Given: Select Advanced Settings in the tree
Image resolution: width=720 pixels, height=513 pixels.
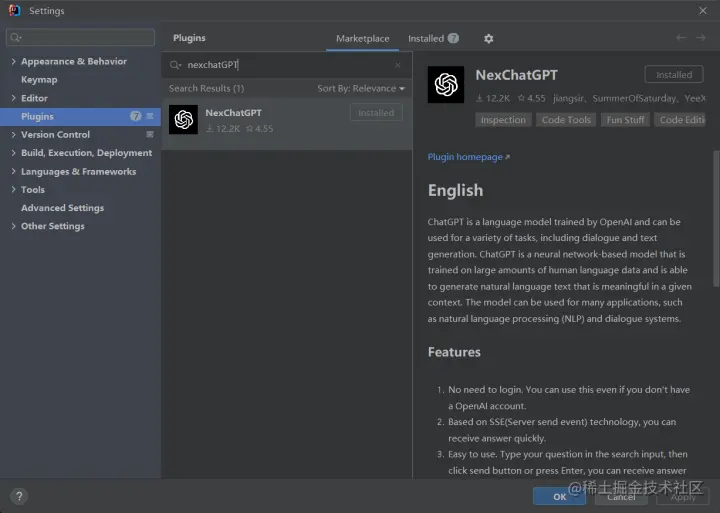Looking at the screenshot, I should (62, 208).
